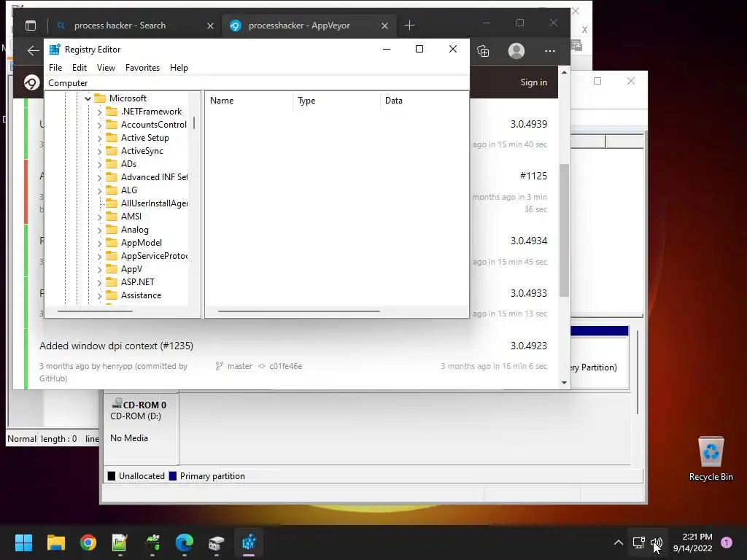Select the AllUserInstallAgent key
Image resolution: width=747 pixels, height=560 pixels.
point(154,203)
